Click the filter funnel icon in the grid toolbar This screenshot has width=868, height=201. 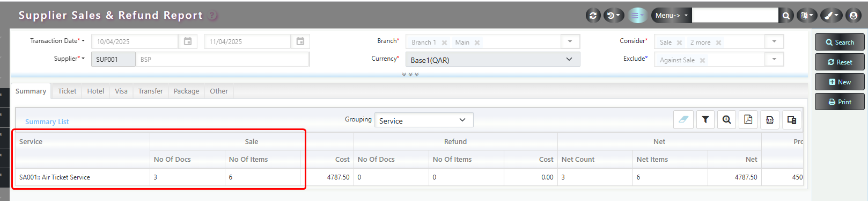tap(705, 120)
